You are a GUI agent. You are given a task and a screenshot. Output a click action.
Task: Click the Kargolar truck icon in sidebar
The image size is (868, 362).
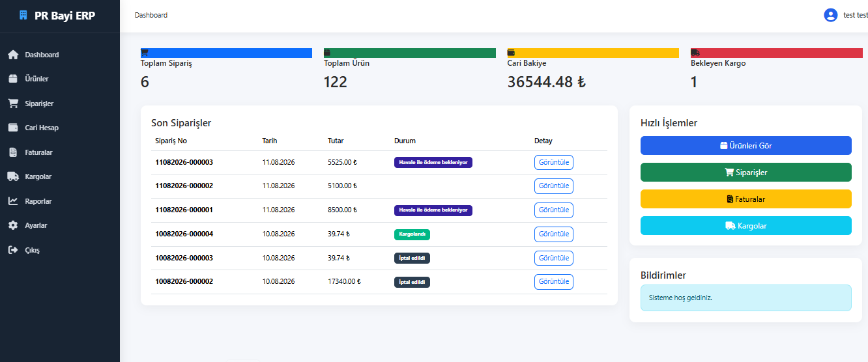click(x=13, y=176)
